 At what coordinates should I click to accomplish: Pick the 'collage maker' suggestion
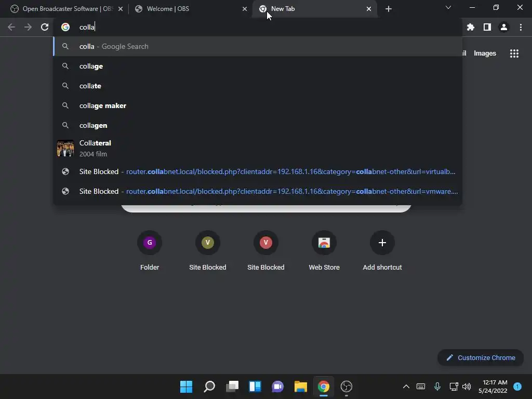(258, 105)
